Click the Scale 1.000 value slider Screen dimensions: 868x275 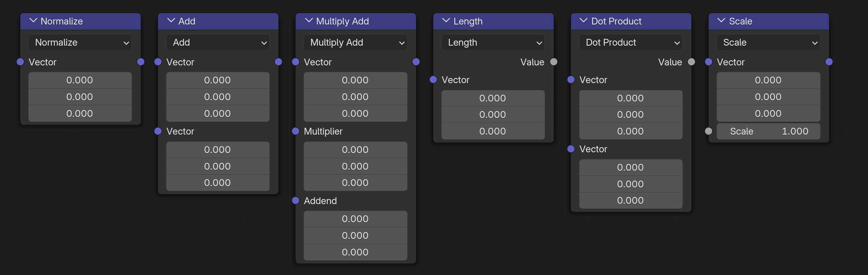point(768,131)
